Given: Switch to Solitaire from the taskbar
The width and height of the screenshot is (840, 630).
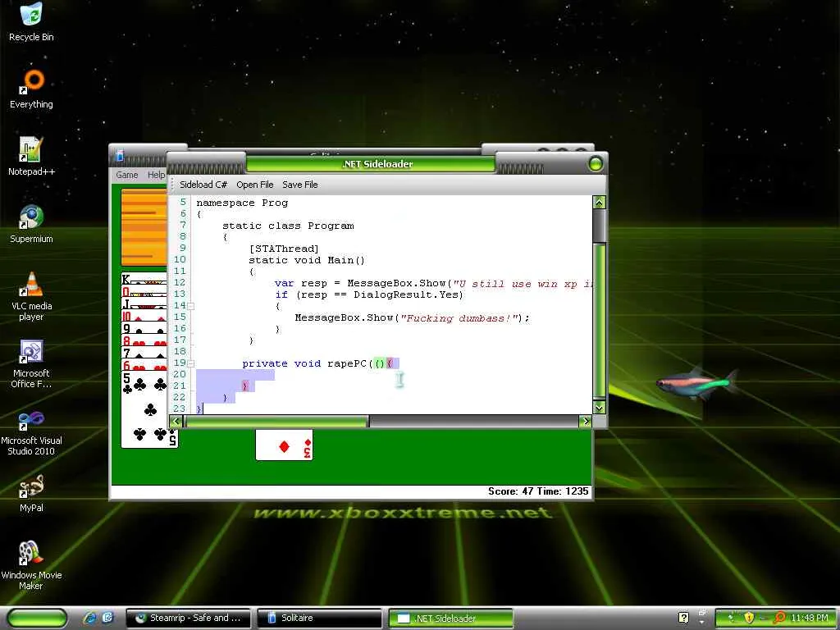Looking at the screenshot, I should click(320, 618).
